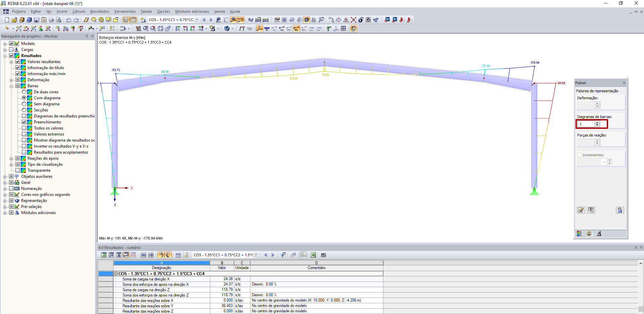
Task: Toggle the show values x.xx icon
Action: [x=241, y=20]
